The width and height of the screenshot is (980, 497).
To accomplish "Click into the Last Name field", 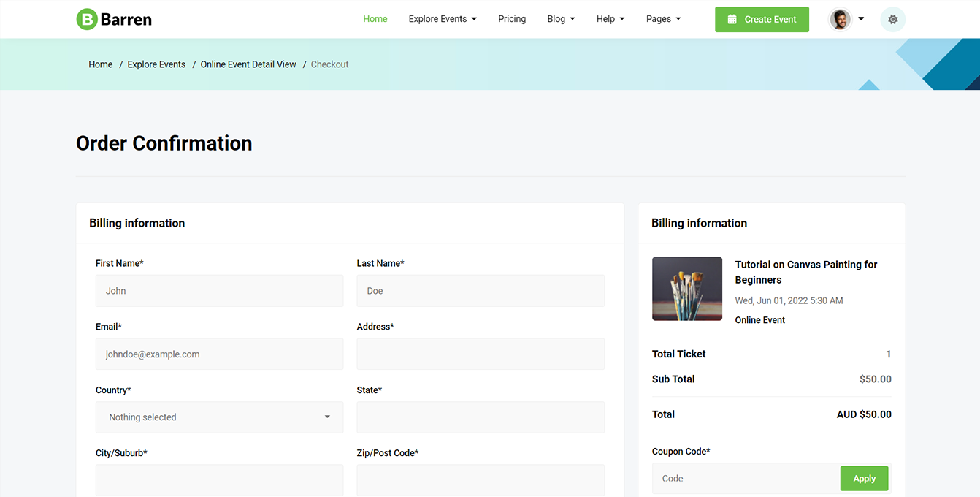I will coord(481,291).
